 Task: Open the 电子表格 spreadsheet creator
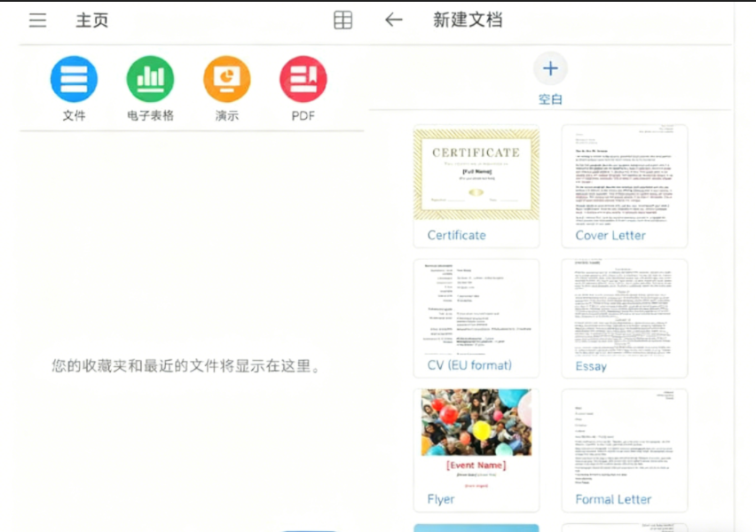(x=150, y=80)
